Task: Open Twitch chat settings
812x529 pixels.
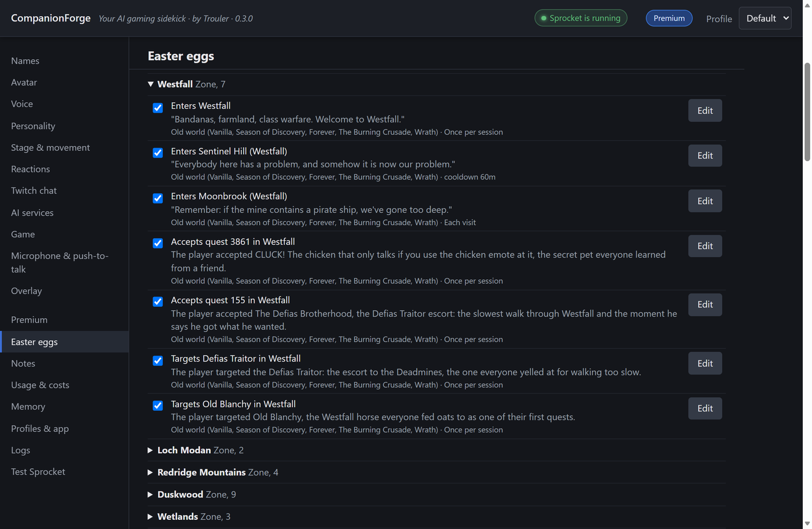Action: [x=65, y=191]
